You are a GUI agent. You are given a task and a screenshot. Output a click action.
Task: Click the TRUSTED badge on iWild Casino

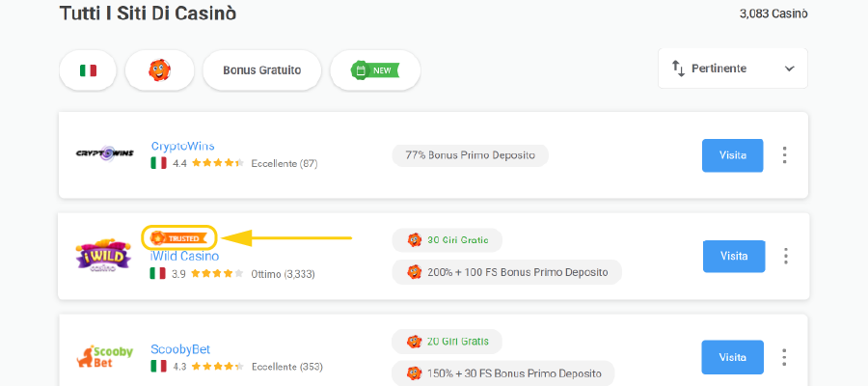(179, 237)
